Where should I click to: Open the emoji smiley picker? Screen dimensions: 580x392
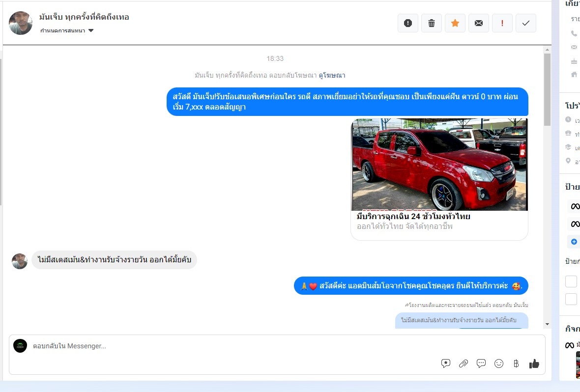click(x=499, y=364)
